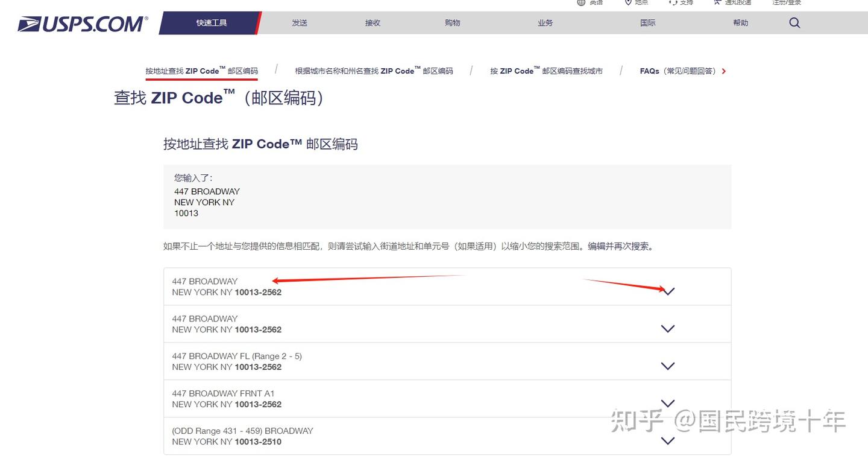The width and height of the screenshot is (868, 456).
Task: Select the 按地址查找 ZIP Code 邮区编码 tab
Action: coord(201,71)
